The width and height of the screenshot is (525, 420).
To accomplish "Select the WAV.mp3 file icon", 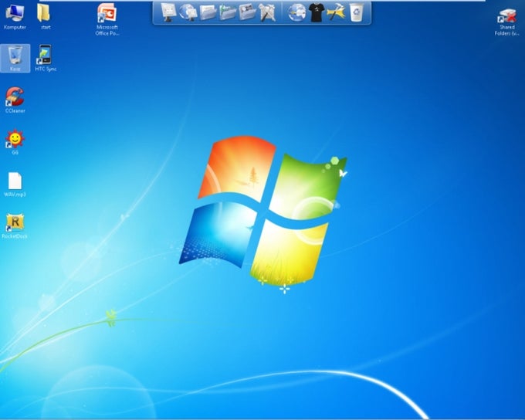I will [15, 185].
